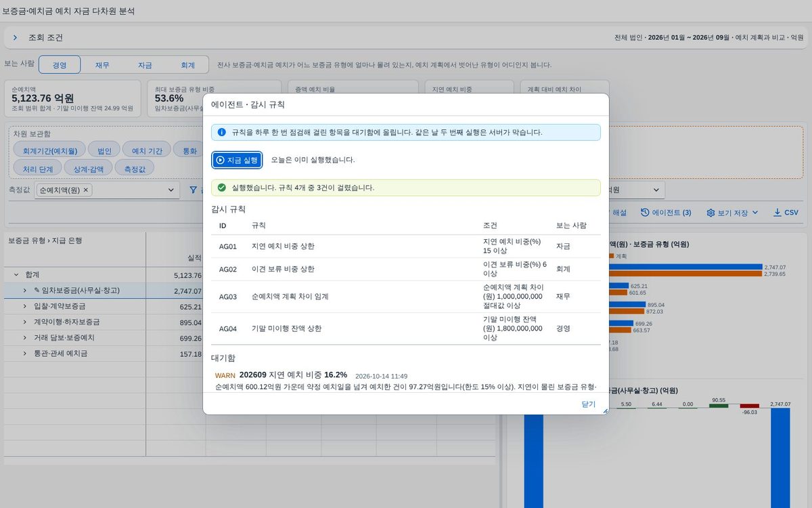Click the red -96.03 waterfall bar
The width and height of the screenshot is (812, 508).
pos(750,406)
